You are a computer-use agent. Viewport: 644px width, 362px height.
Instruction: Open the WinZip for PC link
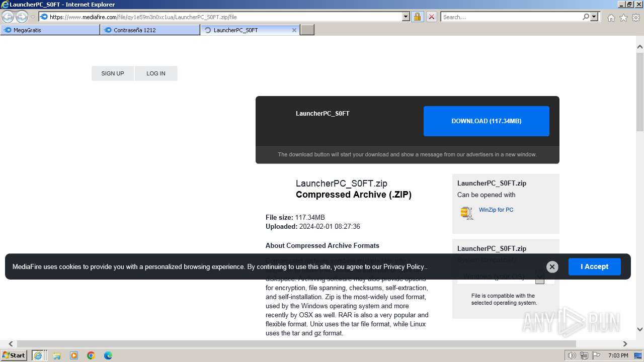[x=496, y=210]
